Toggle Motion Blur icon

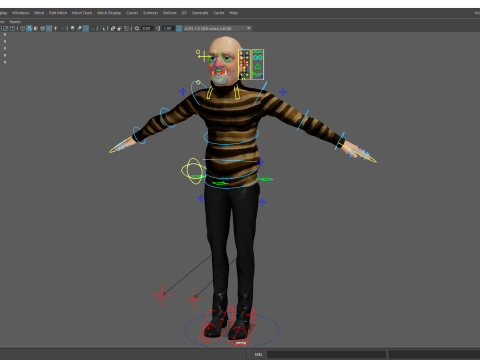coord(79,29)
